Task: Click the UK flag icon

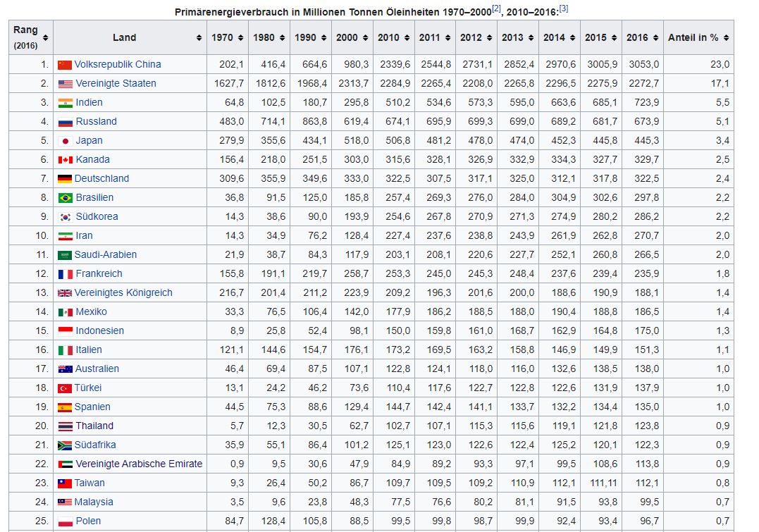Action: [65, 293]
